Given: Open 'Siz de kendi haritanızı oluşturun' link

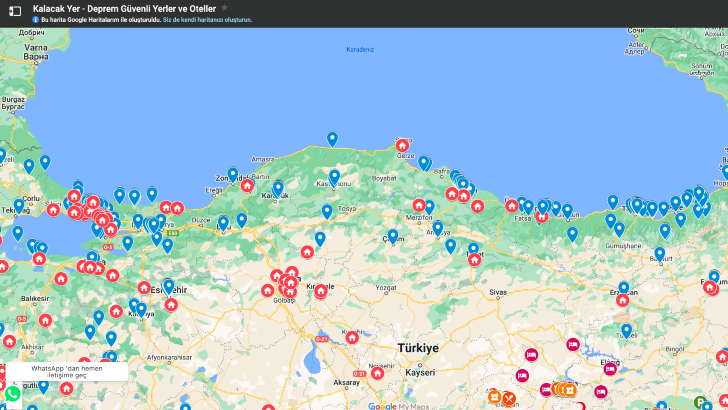Looking at the screenshot, I should pos(207,20).
